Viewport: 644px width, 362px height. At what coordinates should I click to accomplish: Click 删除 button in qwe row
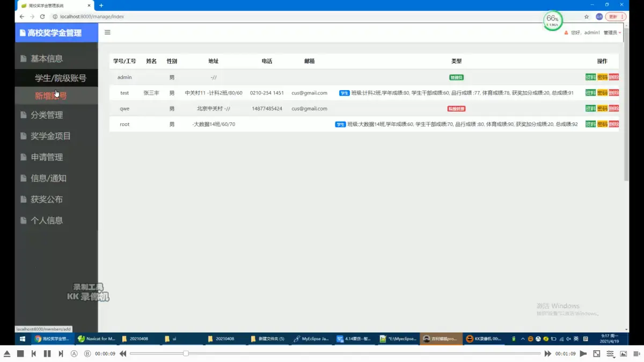613,108
